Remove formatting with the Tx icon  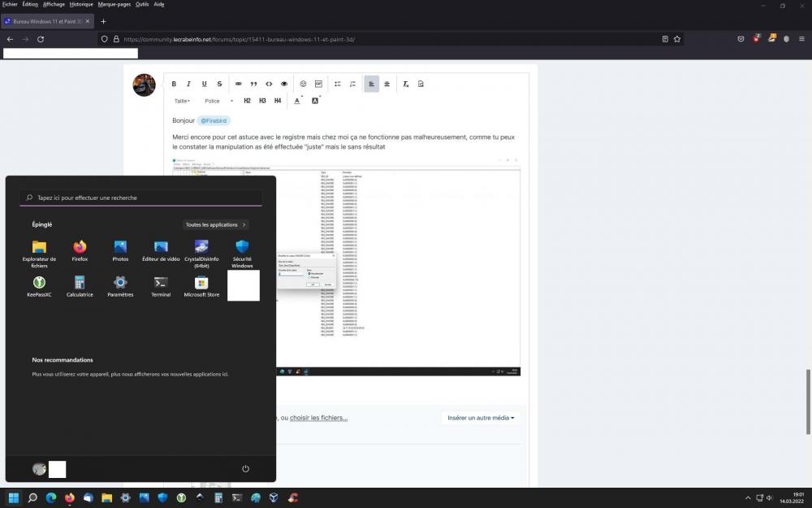[x=405, y=84]
